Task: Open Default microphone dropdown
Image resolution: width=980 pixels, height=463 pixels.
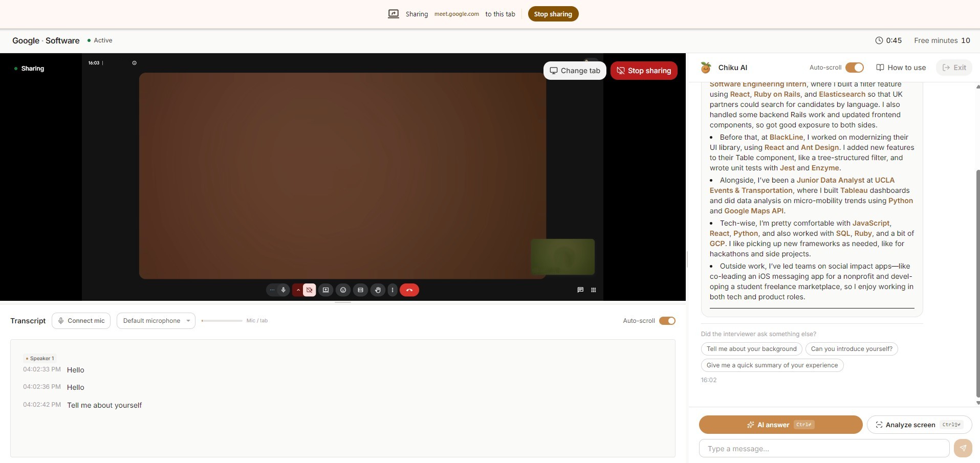Action: pyautogui.click(x=156, y=321)
